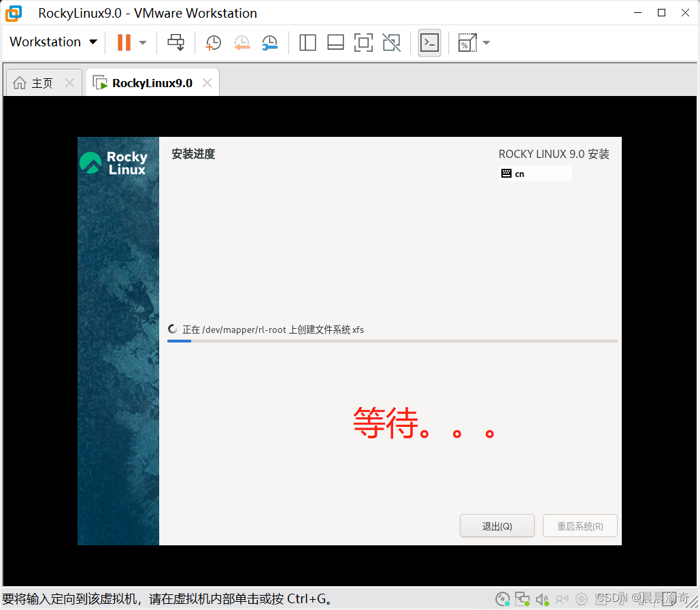Click the network adapter status icon

522,599
